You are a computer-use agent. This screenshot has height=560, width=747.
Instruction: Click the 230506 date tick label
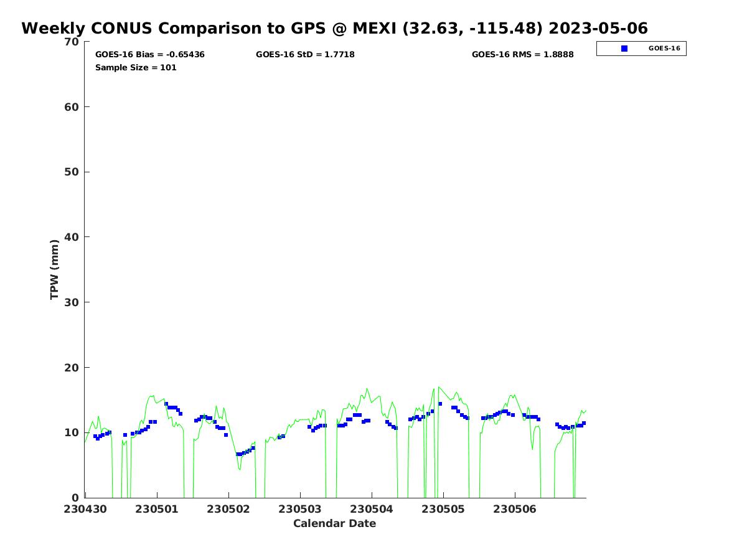coord(515,508)
